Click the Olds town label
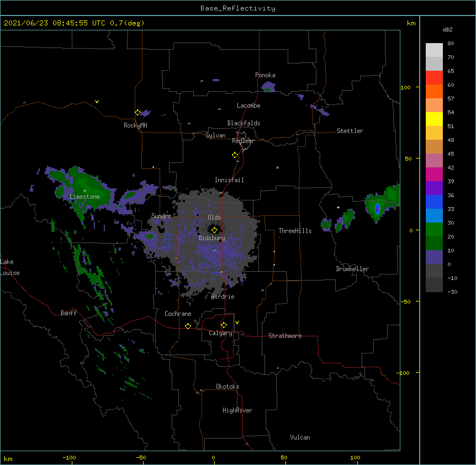 click(x=214, y=218)
